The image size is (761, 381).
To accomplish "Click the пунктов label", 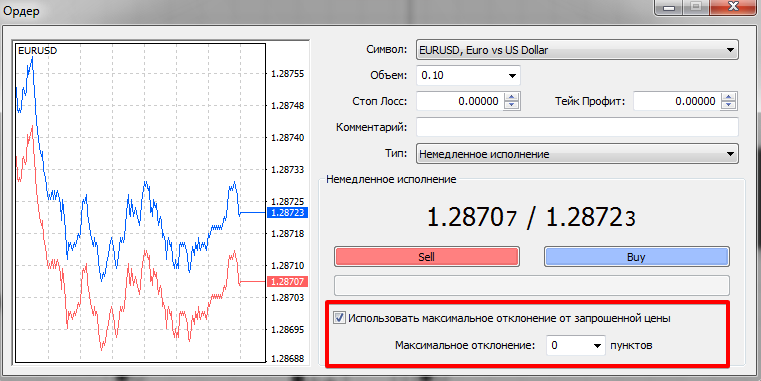I will point(631,346).
